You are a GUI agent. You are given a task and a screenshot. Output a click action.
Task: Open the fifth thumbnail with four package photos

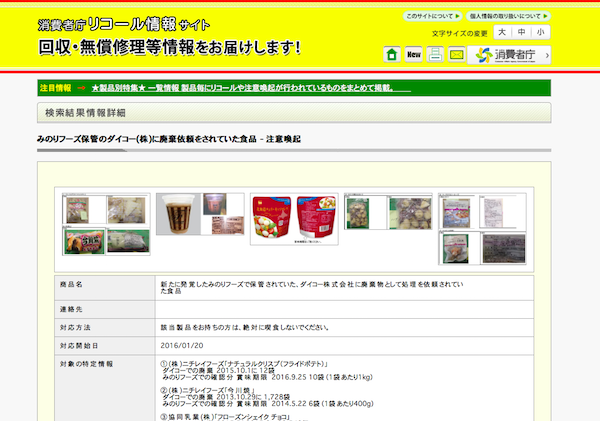coord(483,229)
